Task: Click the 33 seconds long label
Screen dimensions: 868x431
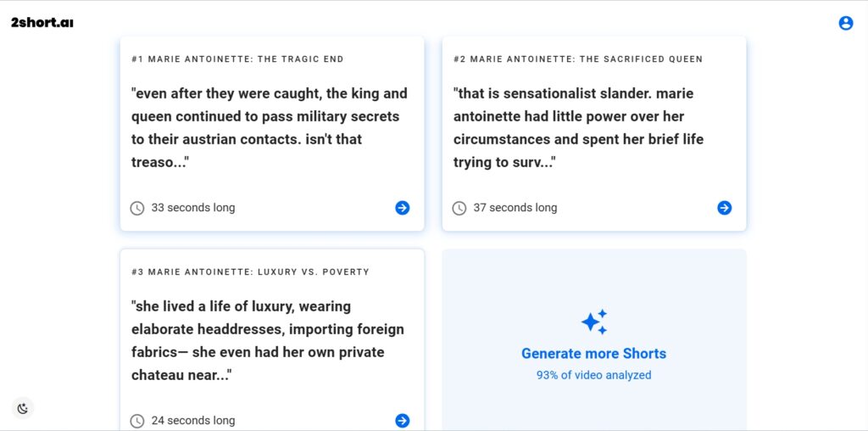Action: (193, 208)
